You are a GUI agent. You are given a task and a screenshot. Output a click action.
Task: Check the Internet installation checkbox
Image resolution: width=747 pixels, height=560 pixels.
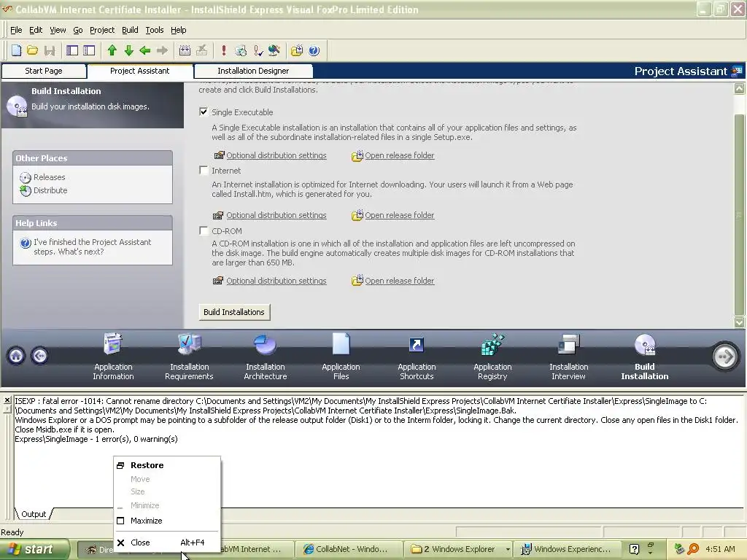point(204,170)
